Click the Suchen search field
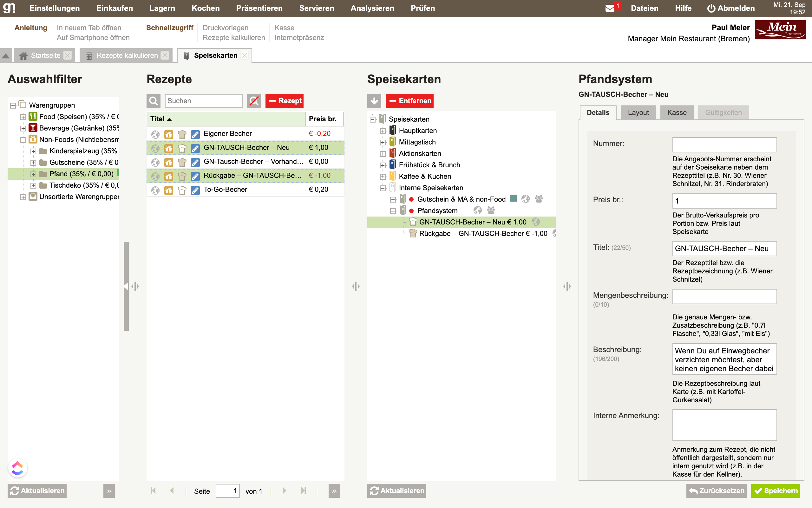The image size is (812, 508). (x=204, y=101)
